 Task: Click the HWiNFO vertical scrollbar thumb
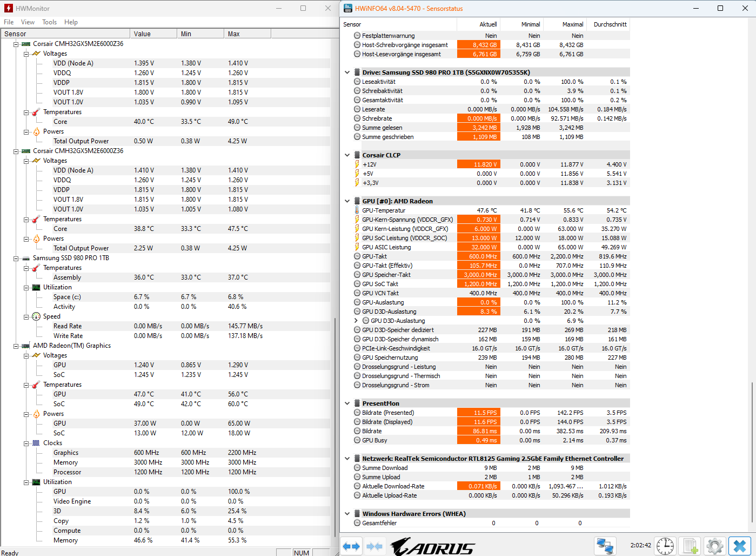(752, 452)
